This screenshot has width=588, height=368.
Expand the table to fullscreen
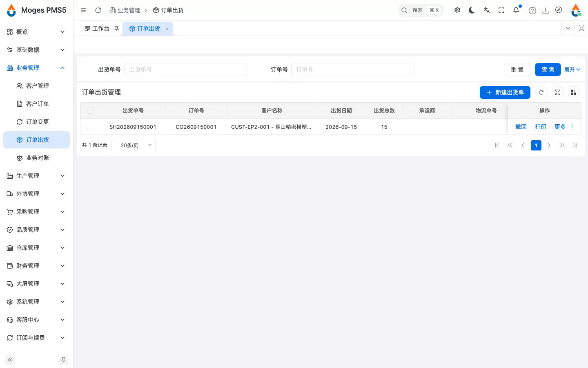(558, 92)
